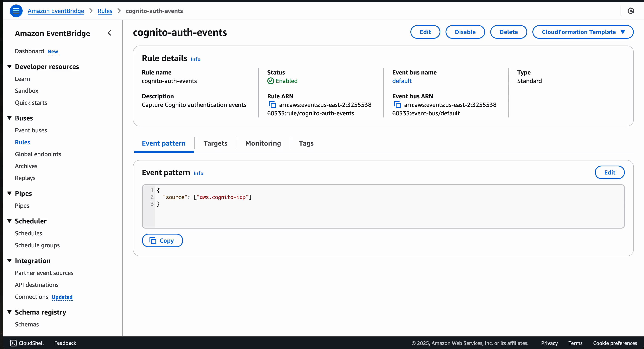The height and width of the screenshot is (349, 644).
Task: Click the hexagonal settings icon in top bar
Action: point(631,11)
